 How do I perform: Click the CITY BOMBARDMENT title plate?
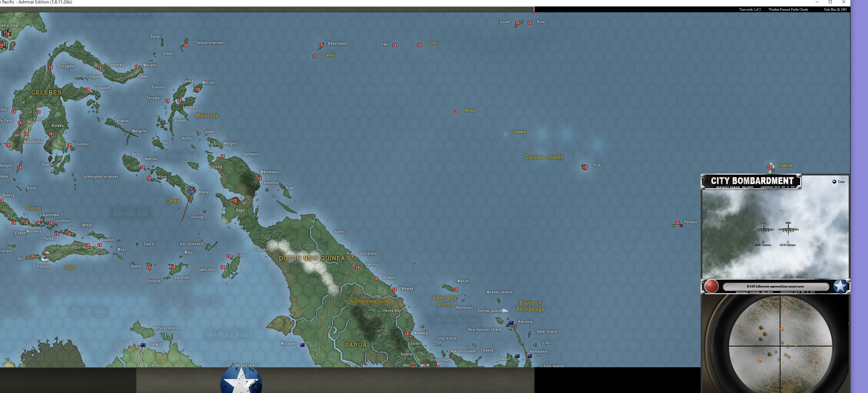point(751,182)
